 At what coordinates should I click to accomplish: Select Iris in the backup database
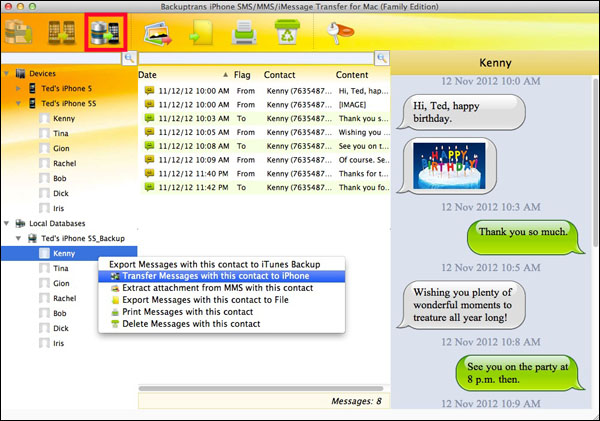[x=59, y=343]
